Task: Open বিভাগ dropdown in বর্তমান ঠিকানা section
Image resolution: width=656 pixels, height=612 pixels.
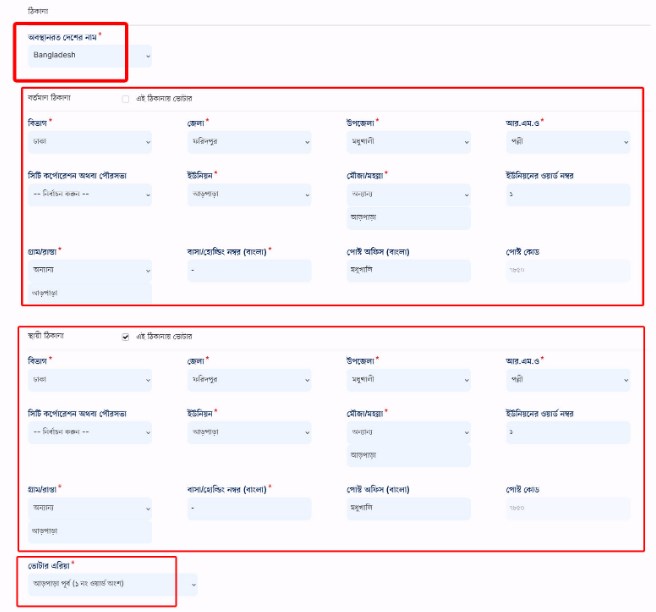Action: [90, 142]
